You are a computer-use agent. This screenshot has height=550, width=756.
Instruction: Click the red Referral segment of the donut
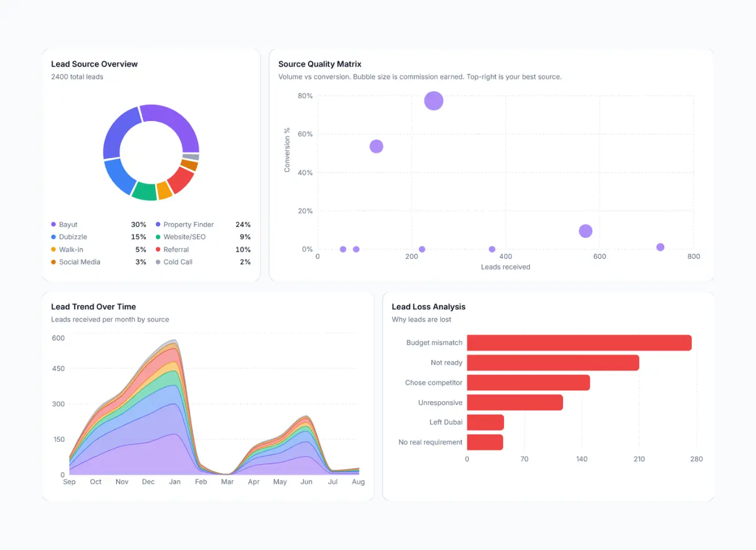[181, 180]
